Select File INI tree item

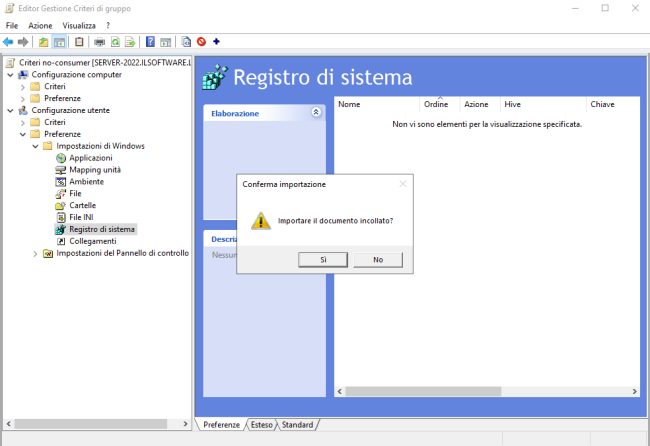(x=81, y=217)
